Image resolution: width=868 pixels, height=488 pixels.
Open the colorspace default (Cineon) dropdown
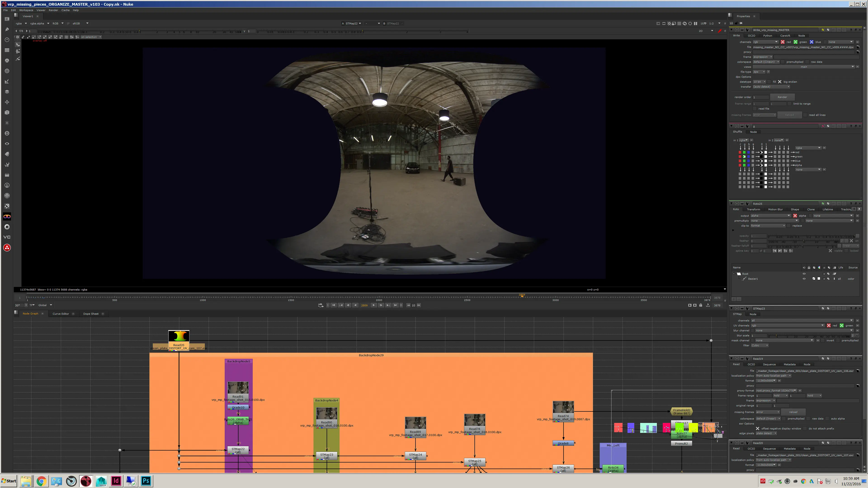tap(766, 62)
